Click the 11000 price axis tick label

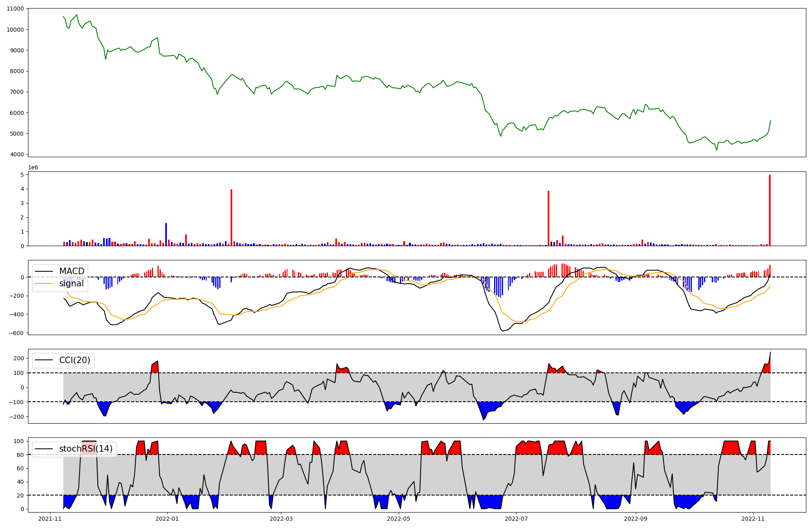pos(15,9)
